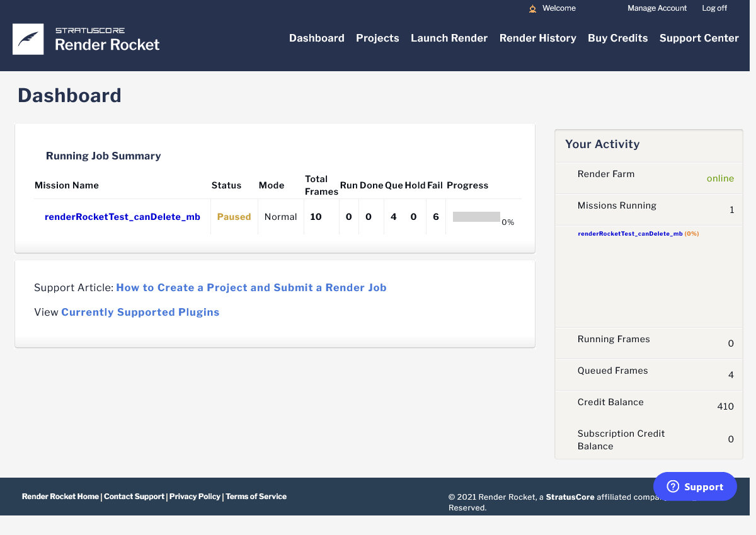Open renderRocketTest_canDelete_mb mission in job table
Viewport: 756px width, 535px height.
coord(122,217)
